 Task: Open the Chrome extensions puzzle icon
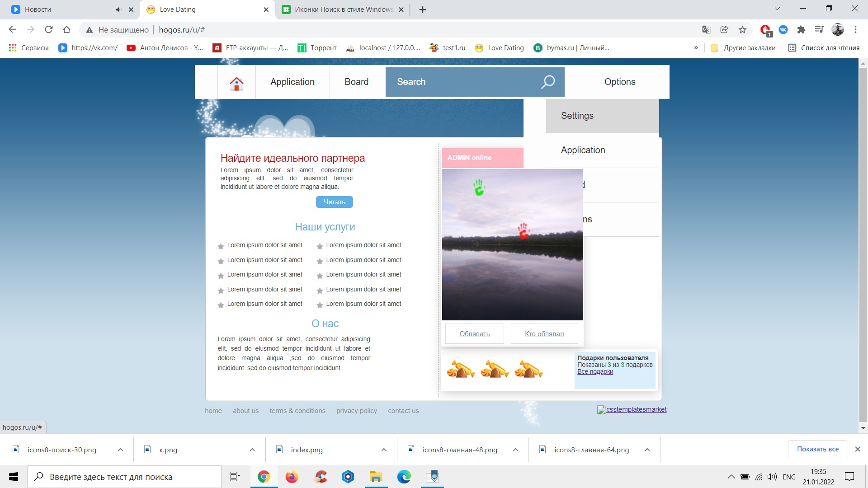(801, 30)
